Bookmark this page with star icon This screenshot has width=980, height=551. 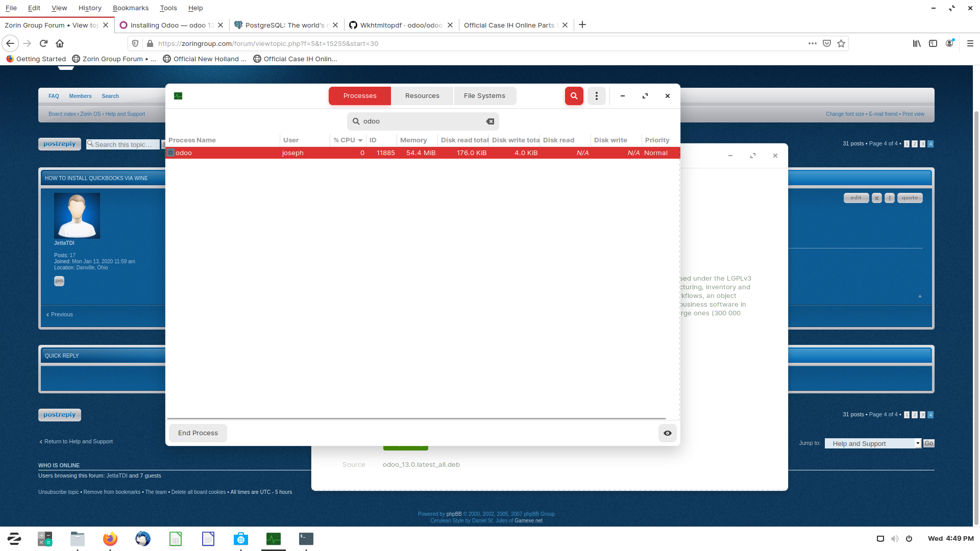click(841, 43)
